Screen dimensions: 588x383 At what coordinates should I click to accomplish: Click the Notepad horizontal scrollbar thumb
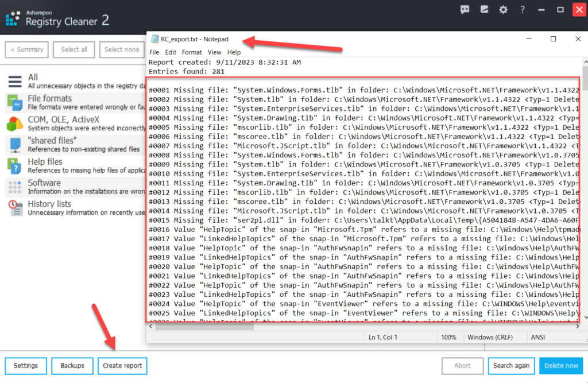tap(205, 327)
